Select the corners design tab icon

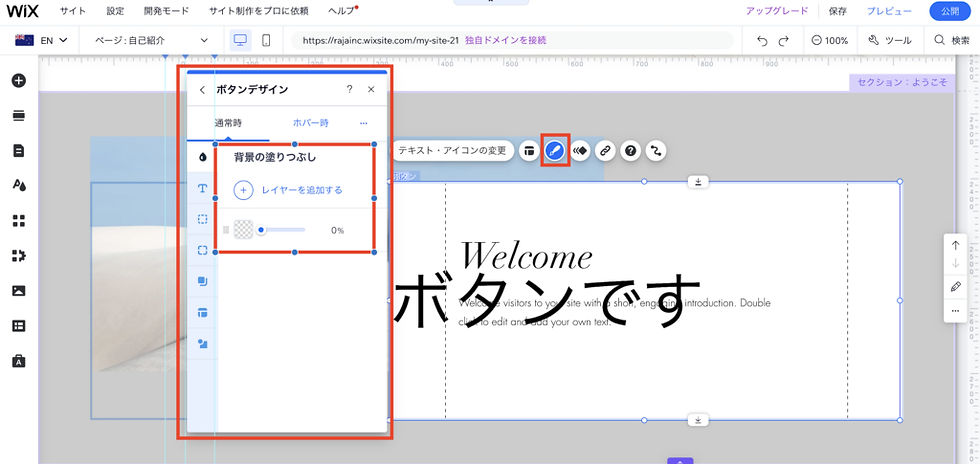pos(202,250)
